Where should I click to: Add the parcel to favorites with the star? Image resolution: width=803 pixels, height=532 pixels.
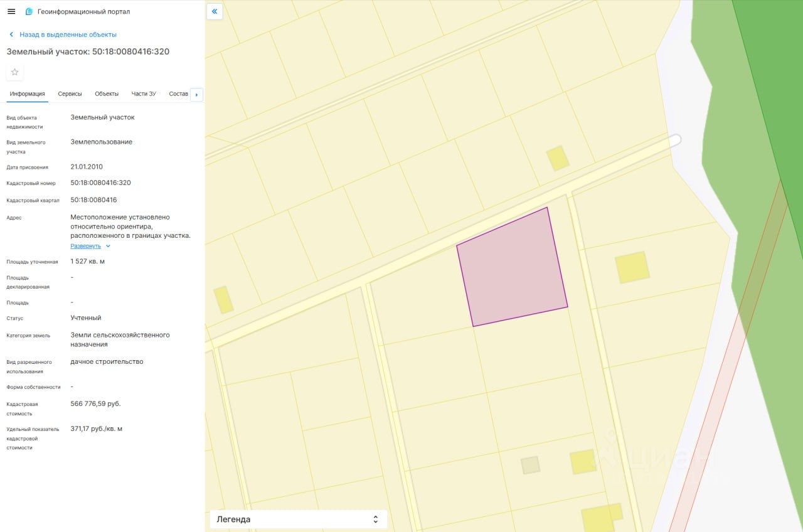coord(15,72)
